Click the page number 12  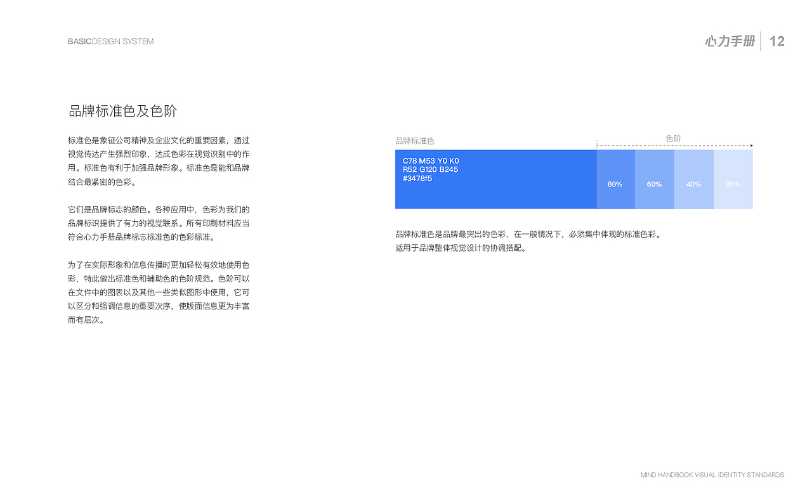(777, 41)
